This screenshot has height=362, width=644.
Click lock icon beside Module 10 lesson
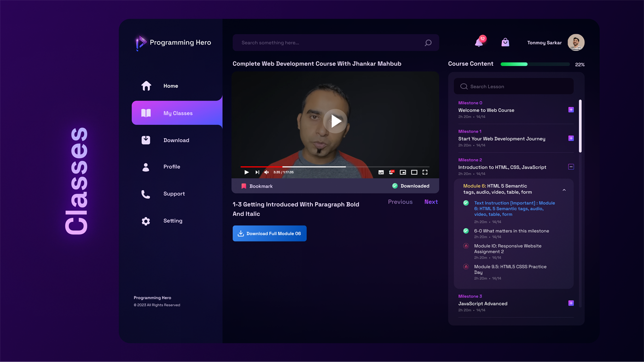pyautogui.click(x=466, y=246)
